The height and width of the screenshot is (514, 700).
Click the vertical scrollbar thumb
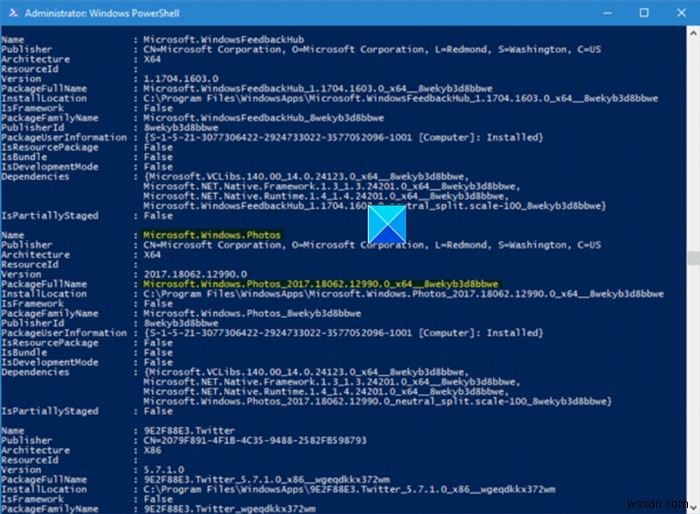693,258
